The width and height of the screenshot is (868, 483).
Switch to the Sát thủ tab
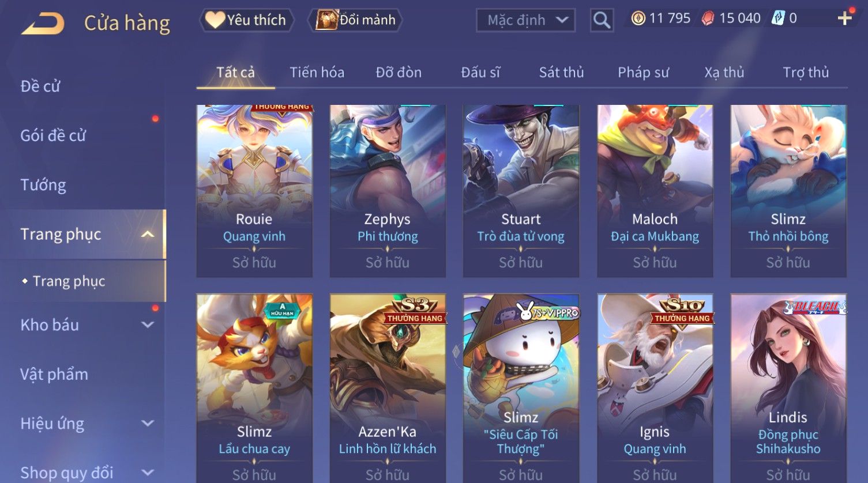pos(561,73)
